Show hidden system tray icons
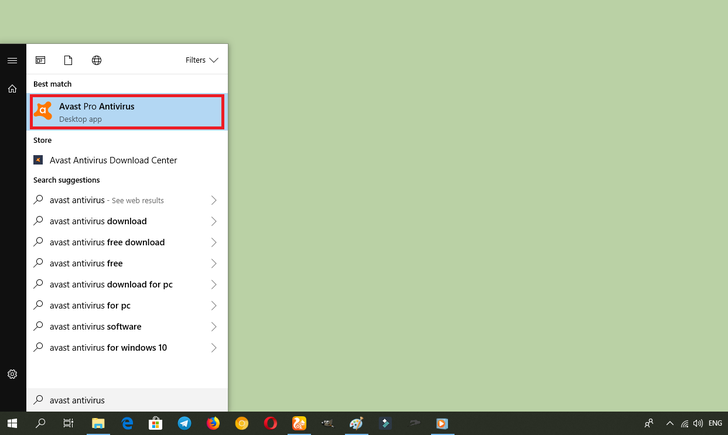 [x=670, y=423]
